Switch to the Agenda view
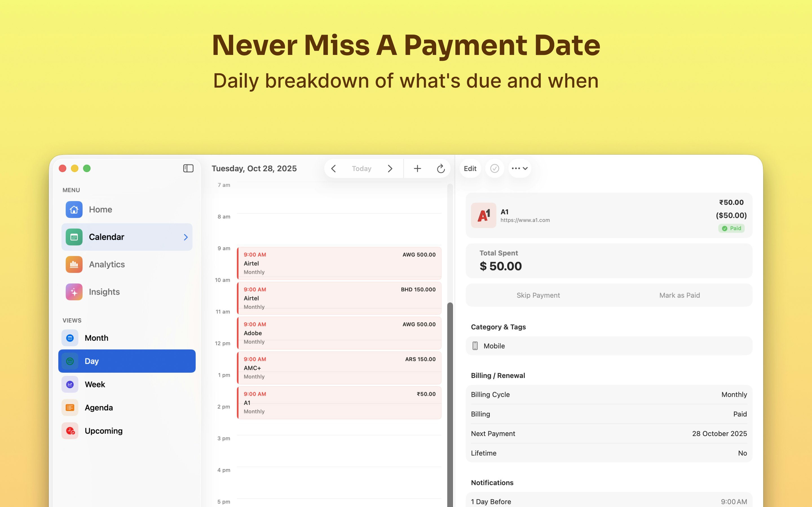The height and width of the screenshot is (507, 812). (x=99, y=408)
